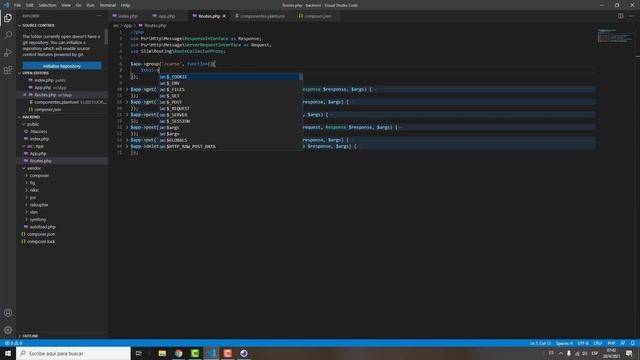Viewport: 640px width, 360px height.
Task: Open .htaccess in the public folder
Action: tap(38, 131)
